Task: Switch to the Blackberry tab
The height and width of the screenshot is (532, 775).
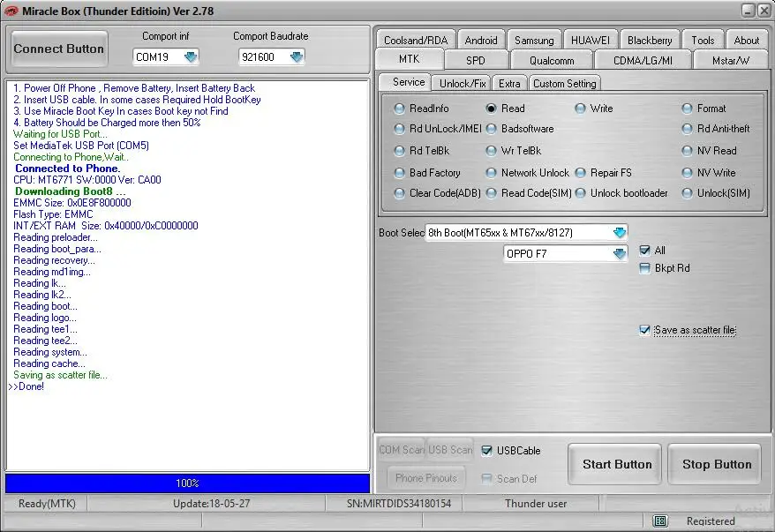Action: 650,40
